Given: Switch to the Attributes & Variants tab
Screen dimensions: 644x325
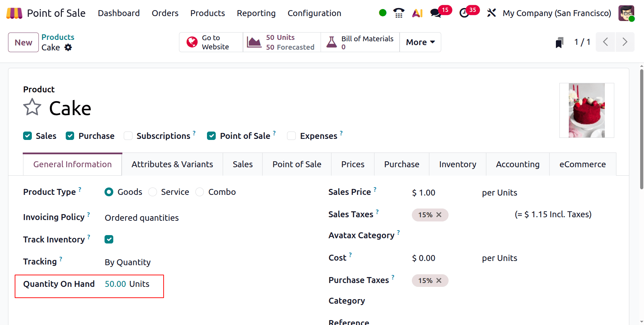Looking at the screenshot, I should pyautogui.click(x=172, y=164).
